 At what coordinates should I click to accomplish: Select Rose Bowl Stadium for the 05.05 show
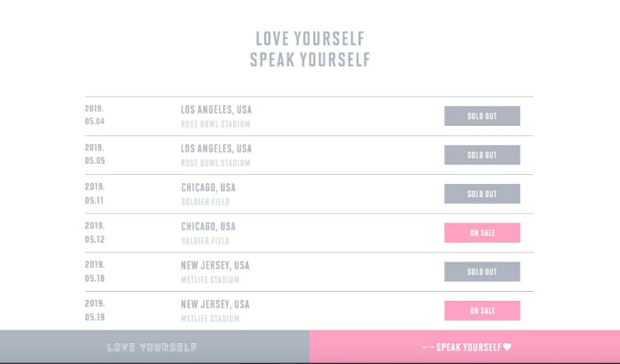coord(216,163)
